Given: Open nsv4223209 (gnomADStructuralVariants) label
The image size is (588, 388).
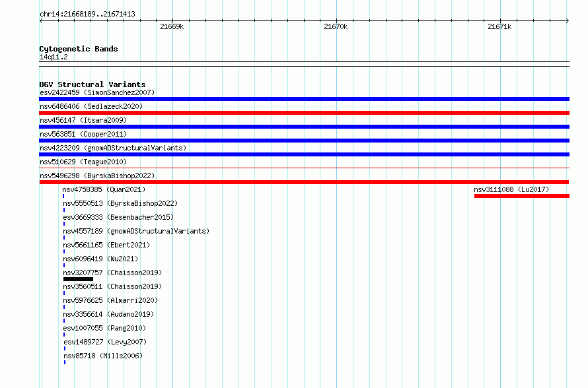Looking at the screenshot, I should point(113,148).
